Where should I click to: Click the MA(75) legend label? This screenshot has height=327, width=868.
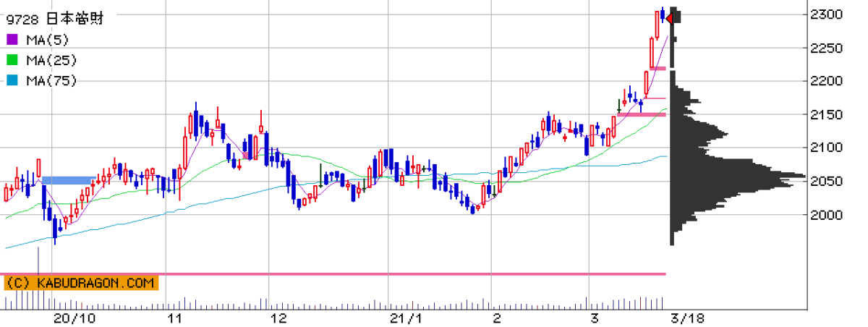point(51,80)
